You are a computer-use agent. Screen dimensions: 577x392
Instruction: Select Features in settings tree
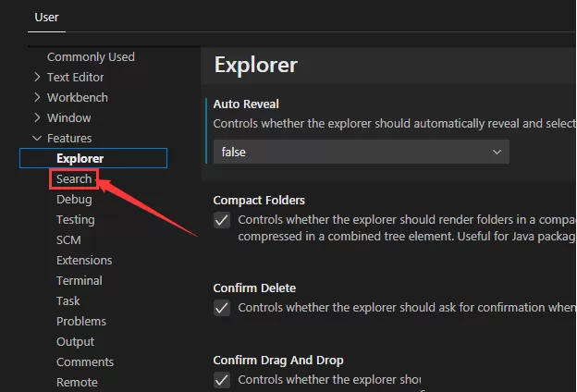point(69,138)
